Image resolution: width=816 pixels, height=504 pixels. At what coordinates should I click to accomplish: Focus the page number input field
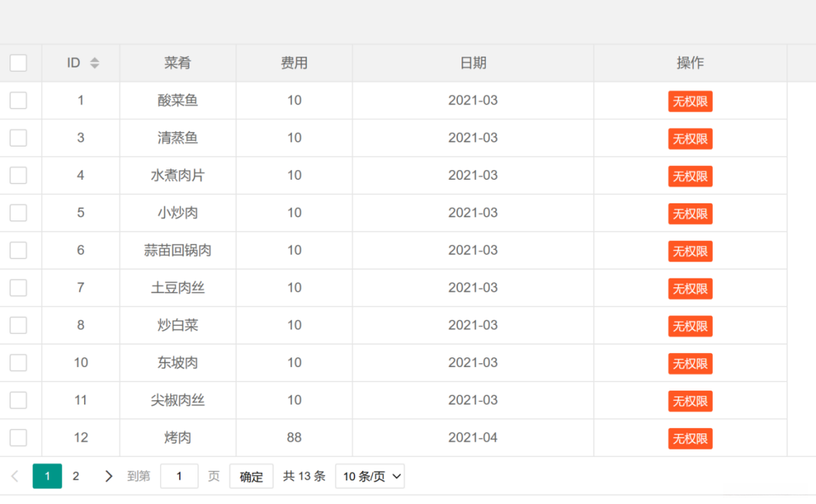click(179, 476)
